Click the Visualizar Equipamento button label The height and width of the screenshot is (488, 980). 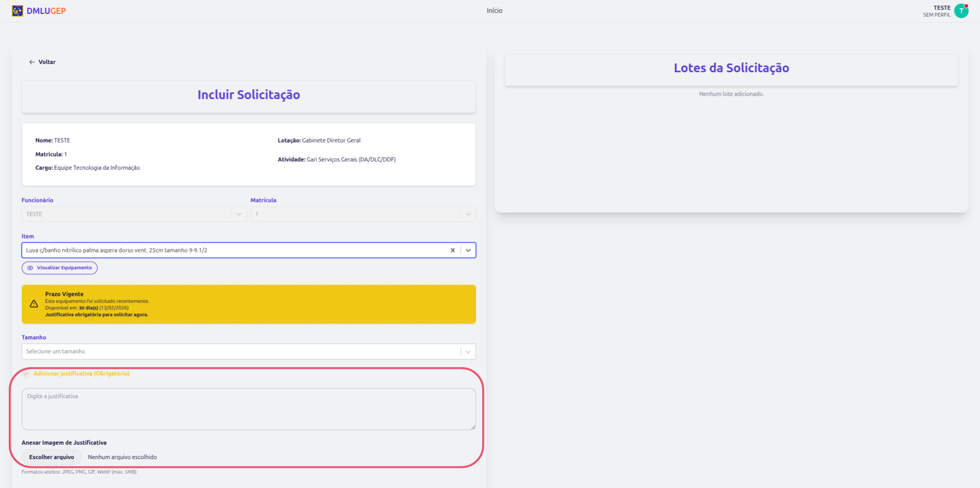[x=64, y=268]
